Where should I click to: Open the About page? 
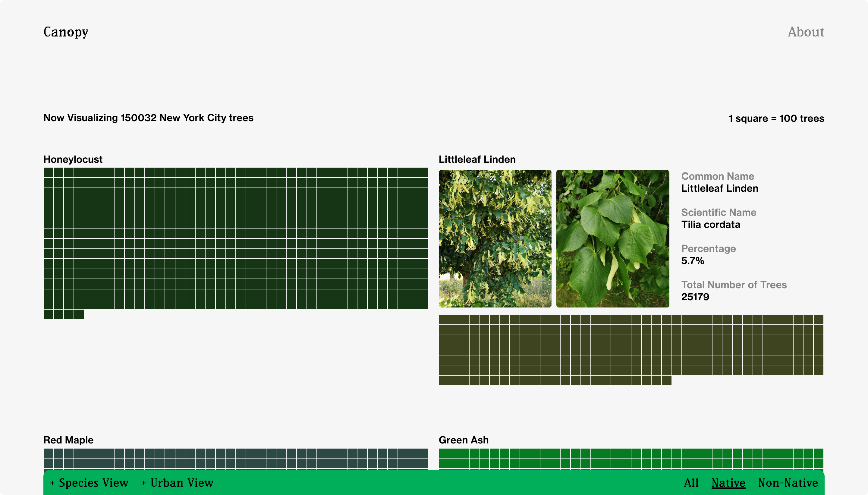point(806,32)
